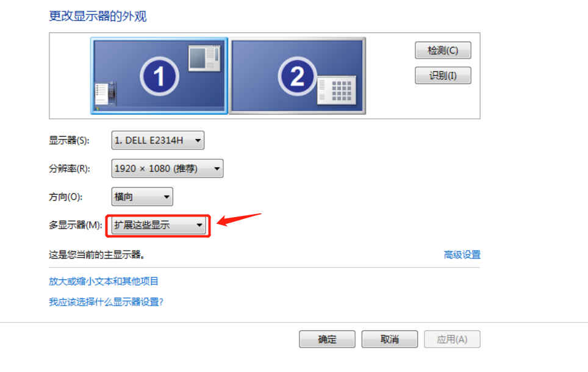Select monitor 1 in the display preview
This screenshot has width=588, height=372.
(x=159, y=76)
